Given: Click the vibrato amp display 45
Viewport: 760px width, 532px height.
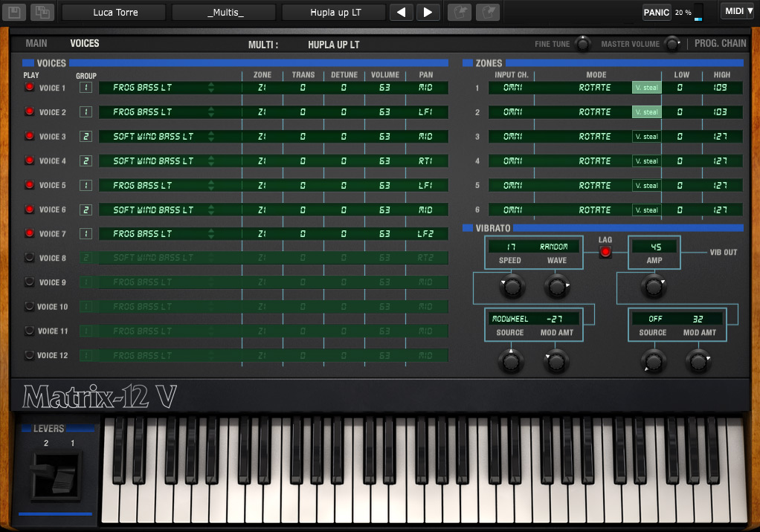Looking at the screenshot, I should click(655, 247).
